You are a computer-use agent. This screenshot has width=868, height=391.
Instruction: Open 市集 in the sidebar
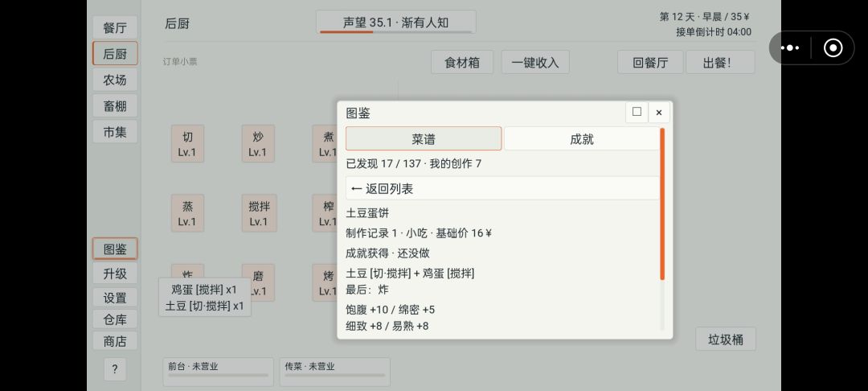click(x=115, y=132)
